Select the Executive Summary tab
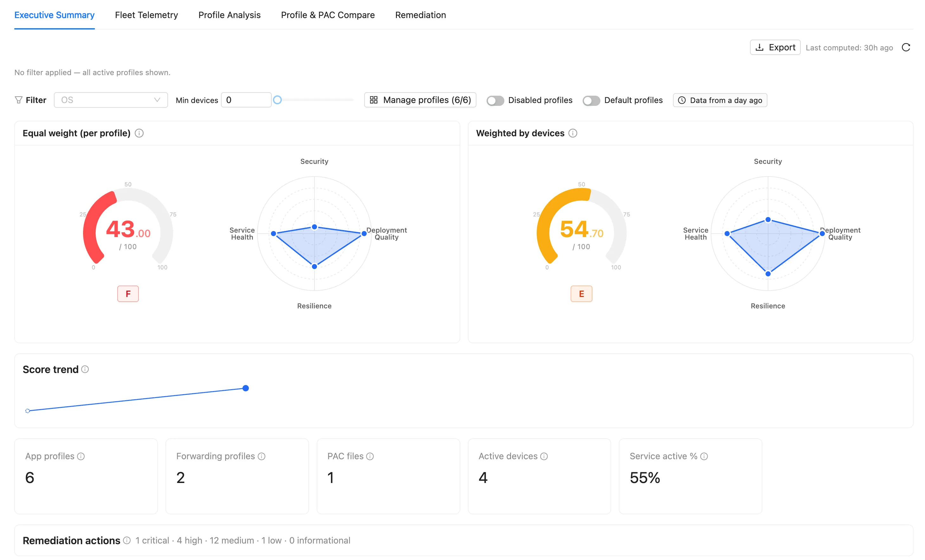The height and width of the screenshot is (560, 925). tap(55, 15)
